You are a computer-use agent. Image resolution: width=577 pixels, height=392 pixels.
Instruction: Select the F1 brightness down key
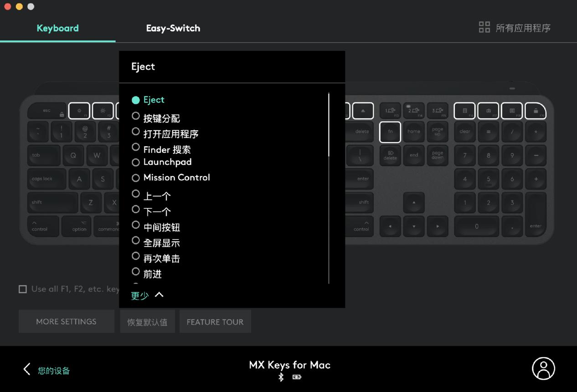click(79, 111)
